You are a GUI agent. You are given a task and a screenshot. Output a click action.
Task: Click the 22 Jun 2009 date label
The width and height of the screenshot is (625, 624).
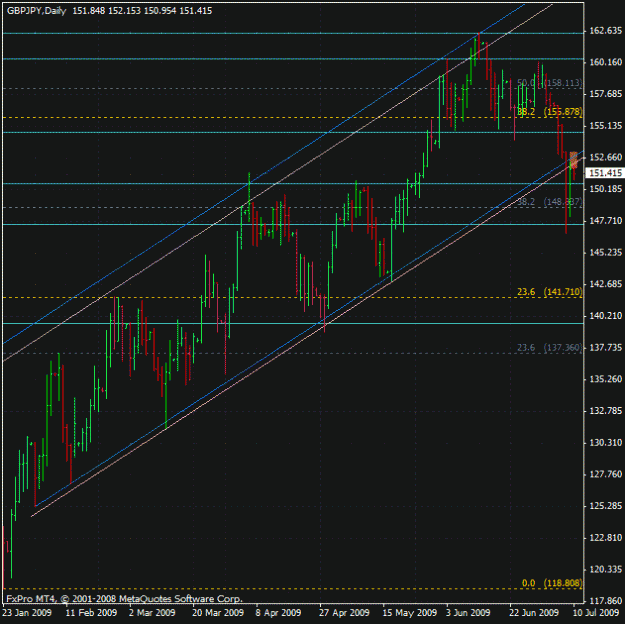point(534,612)
